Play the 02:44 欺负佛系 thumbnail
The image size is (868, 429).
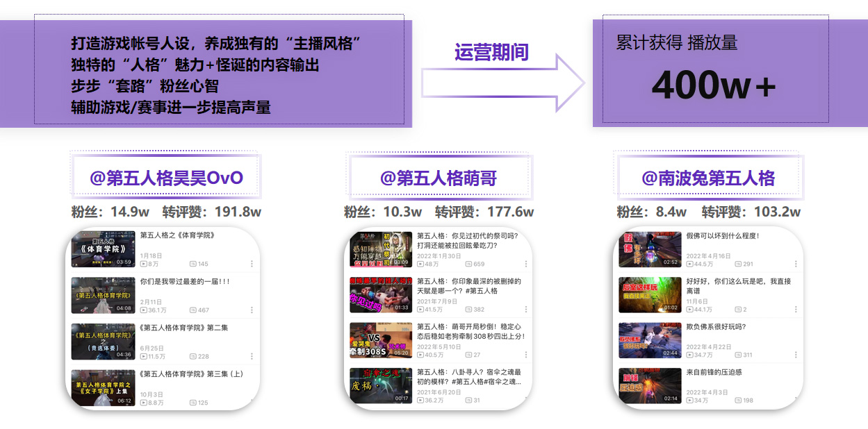tap(650, 340)
